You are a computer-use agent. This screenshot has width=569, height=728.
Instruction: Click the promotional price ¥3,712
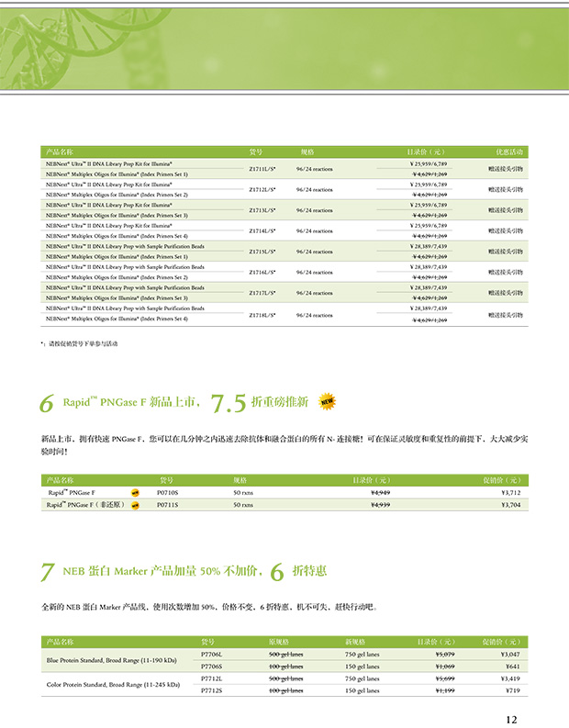tap(510, 493)
